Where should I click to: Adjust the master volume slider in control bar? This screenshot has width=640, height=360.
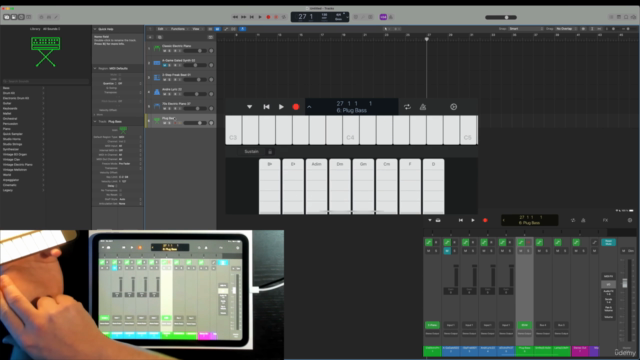click(x=501, y=18)
